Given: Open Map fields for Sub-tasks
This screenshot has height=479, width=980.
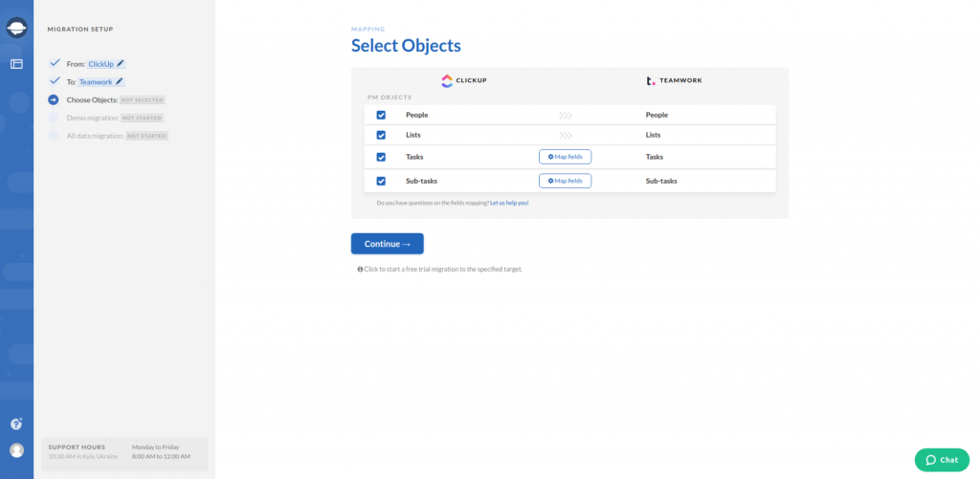Looking at the screenshot, I should click(x=565, y=181).
